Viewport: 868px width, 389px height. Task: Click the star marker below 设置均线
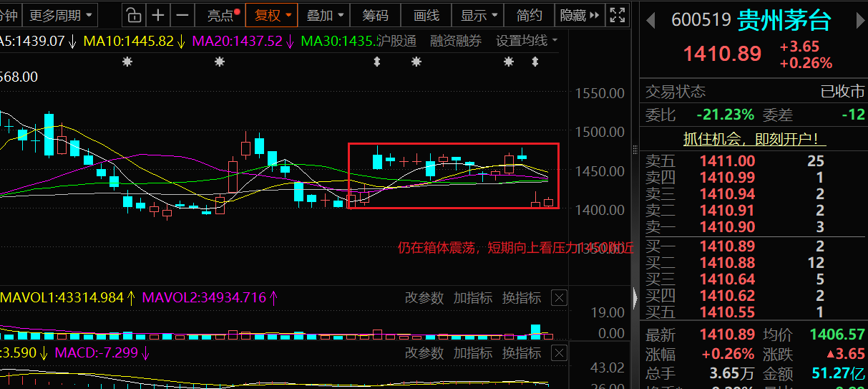point(509,62)
